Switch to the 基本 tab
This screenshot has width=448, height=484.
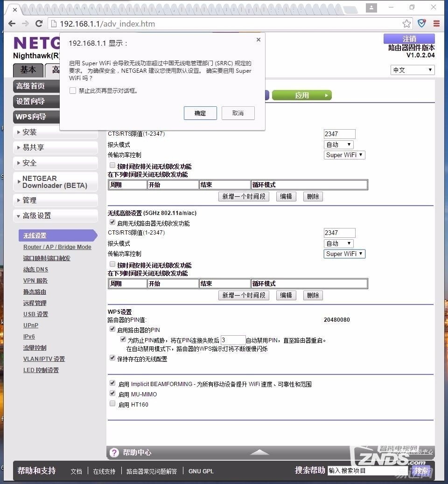[28, 70]
